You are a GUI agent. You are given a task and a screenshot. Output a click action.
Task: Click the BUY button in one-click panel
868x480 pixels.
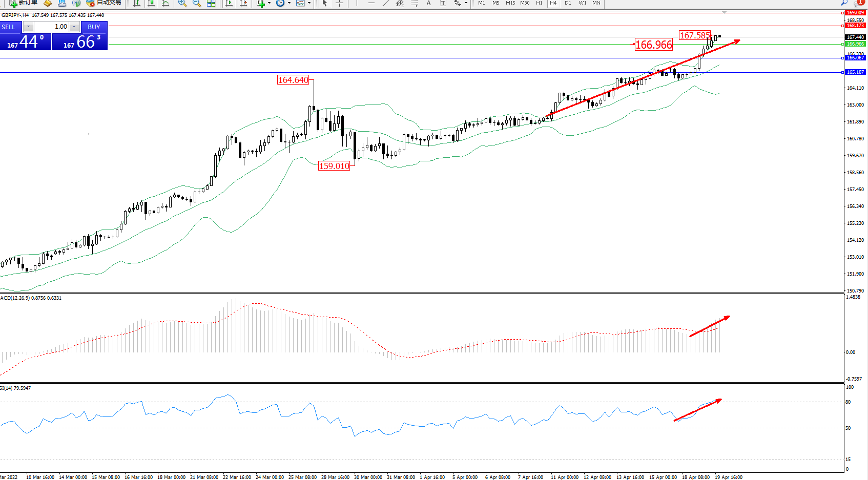point(94,27)
